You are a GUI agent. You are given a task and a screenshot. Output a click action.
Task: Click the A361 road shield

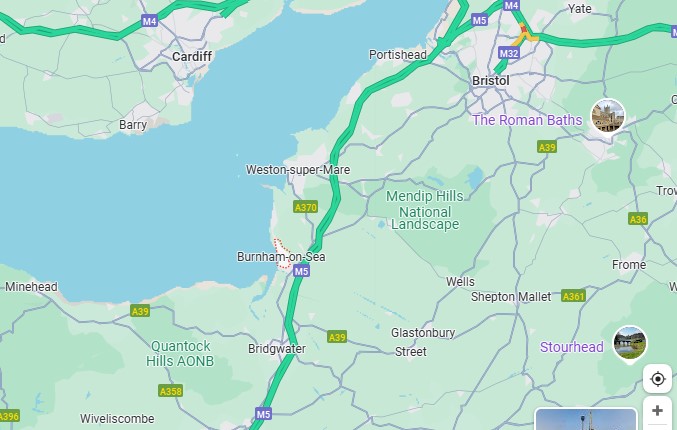click(573, 296)
